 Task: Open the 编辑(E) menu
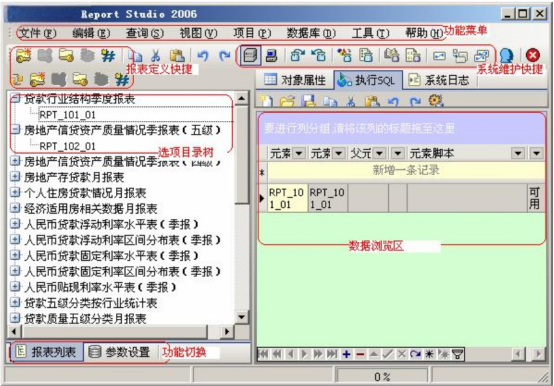tap(91, 33)
